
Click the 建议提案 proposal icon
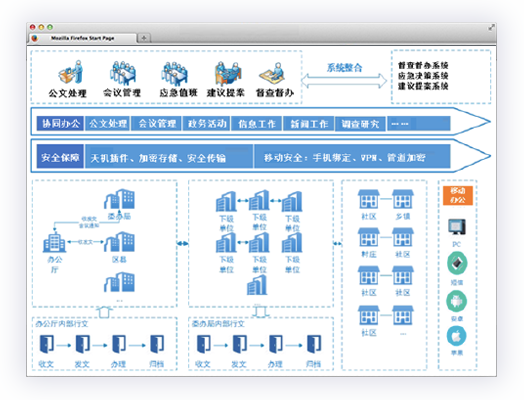[228, 74]
